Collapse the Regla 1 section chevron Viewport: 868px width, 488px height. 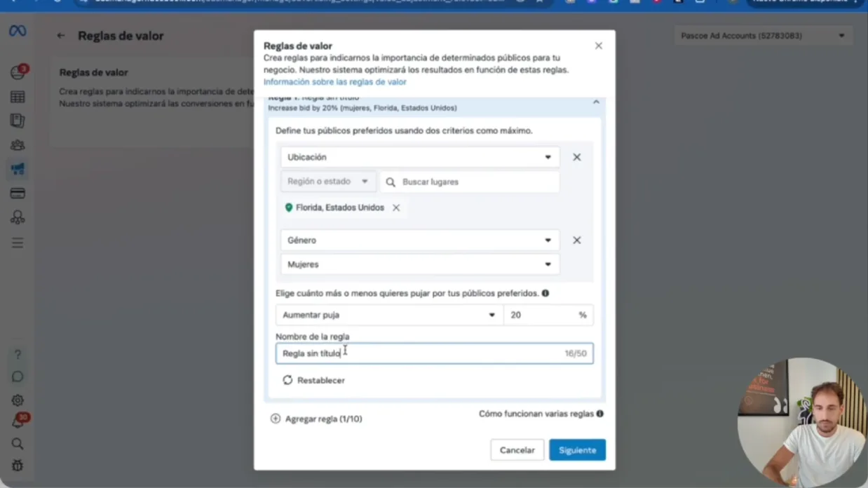[596, 102]
